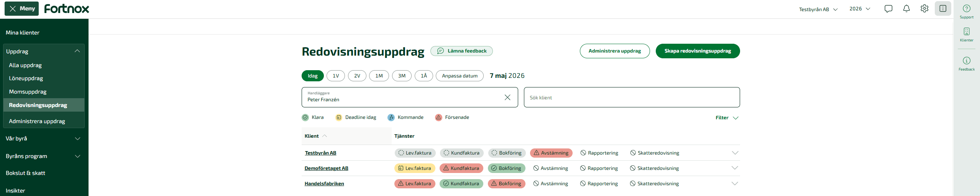
Task: Open Momsuppdrag
Action: click(28, 92)
